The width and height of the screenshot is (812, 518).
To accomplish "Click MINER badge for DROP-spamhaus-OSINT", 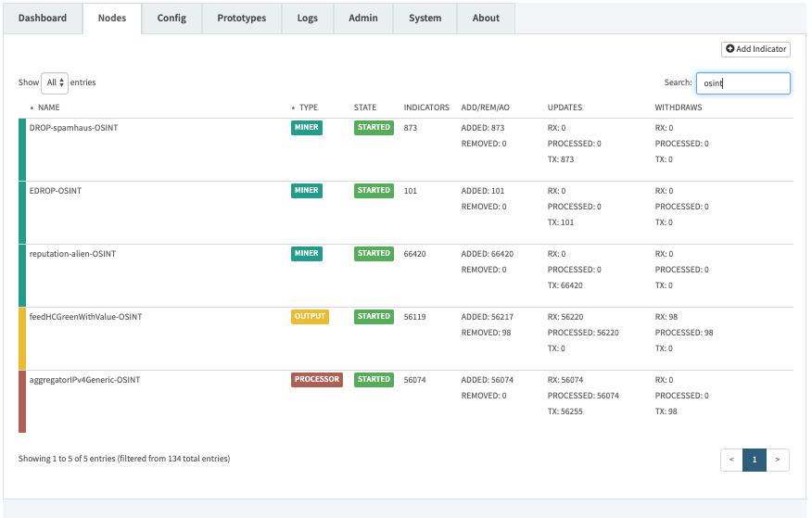I will [x=307, y=128].
